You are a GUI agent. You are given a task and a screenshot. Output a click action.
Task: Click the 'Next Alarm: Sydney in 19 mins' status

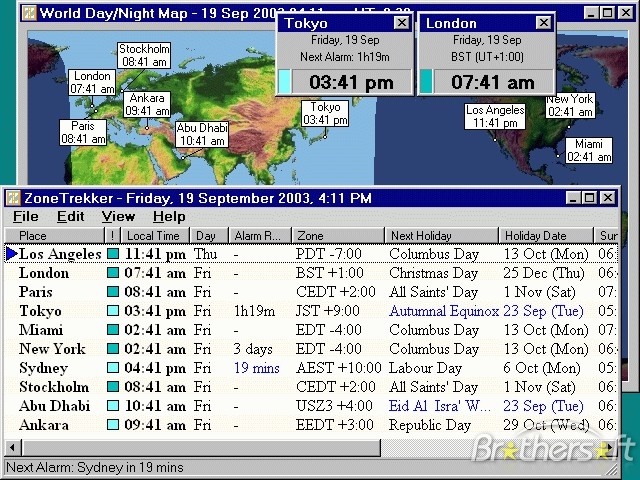(x=95, y=467)
